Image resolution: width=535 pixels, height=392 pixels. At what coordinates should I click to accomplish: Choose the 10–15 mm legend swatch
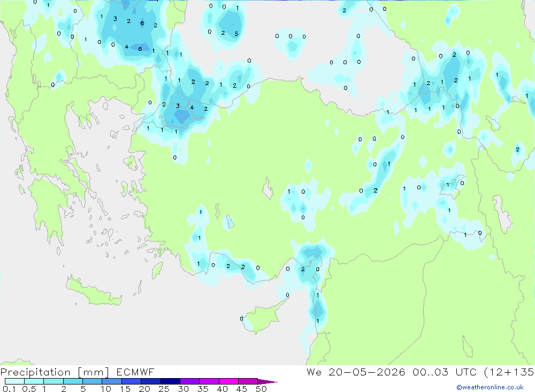click(x=112, y=381)
